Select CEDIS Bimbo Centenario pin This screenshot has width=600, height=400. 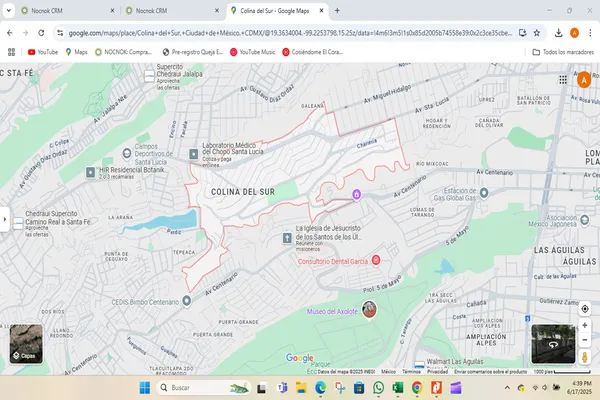(x=186, y=301)
